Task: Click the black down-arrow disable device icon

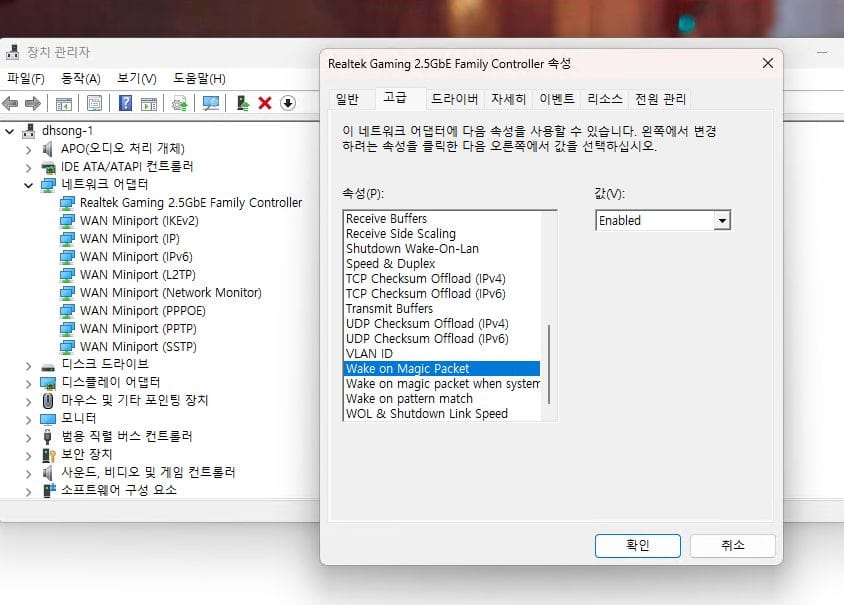Action: tap(288, 103)
